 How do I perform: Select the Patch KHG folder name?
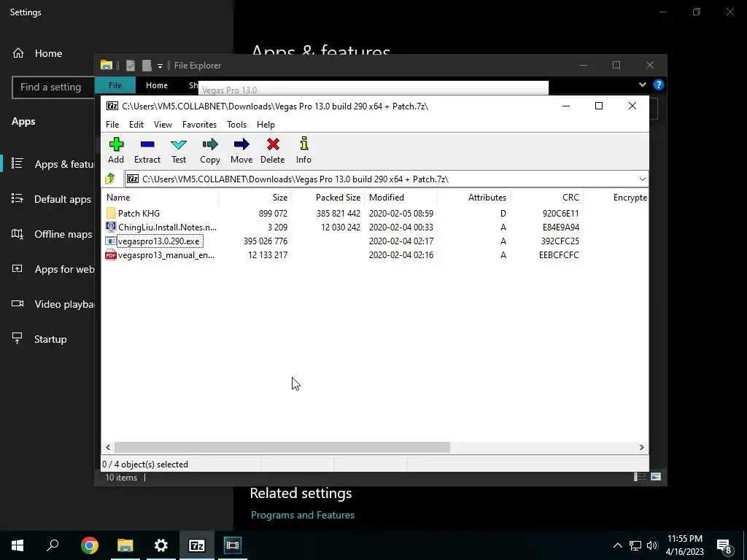(139, 214)
